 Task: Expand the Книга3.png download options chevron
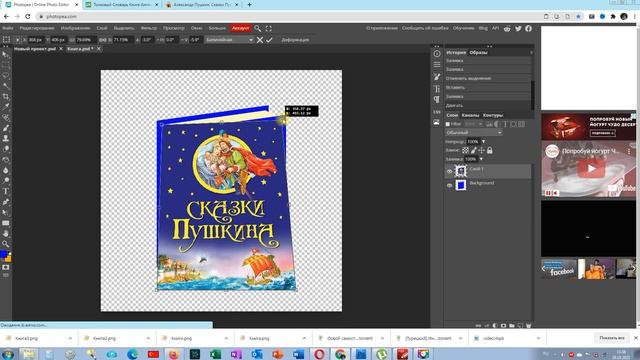pyautogui.click(x=70, y=338)
